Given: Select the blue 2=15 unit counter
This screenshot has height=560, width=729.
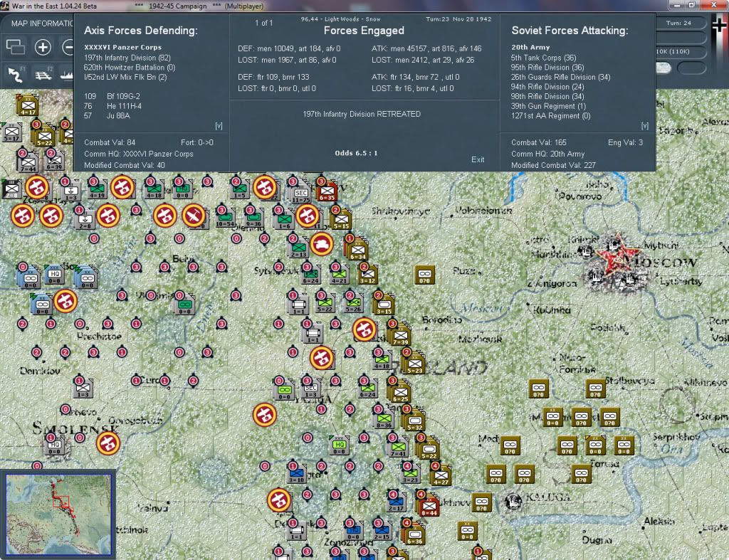Looking at the screenshot, I should click(382, 531).
